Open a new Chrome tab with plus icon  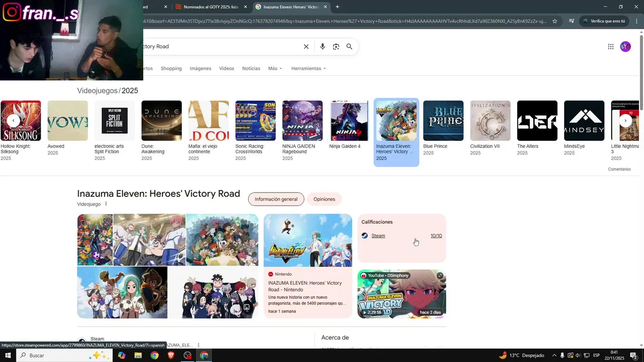(337, 7)
